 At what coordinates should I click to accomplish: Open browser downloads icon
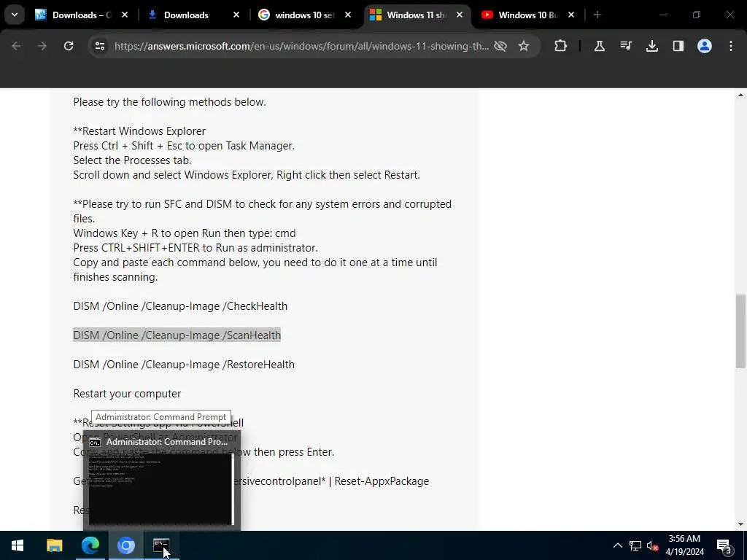click(x=651, y=46)
